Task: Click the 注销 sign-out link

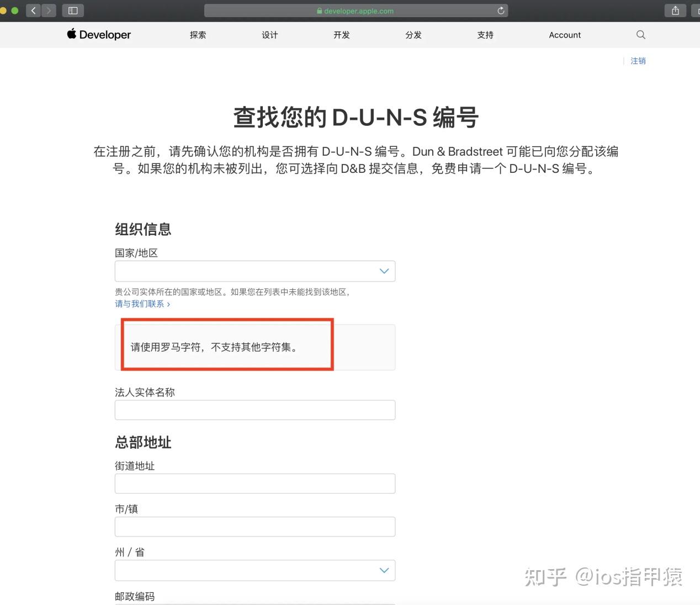Action: click(x=638, y=61)
